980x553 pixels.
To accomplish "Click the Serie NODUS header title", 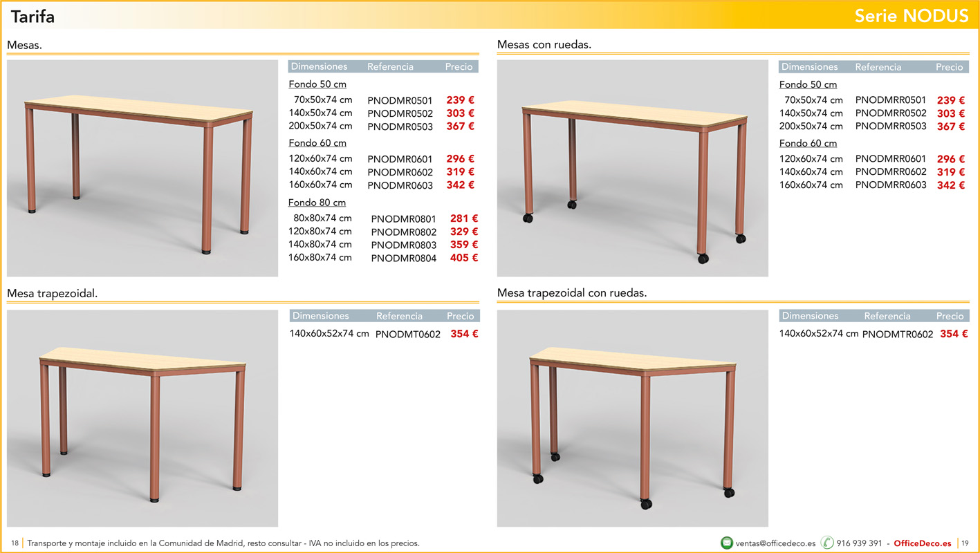I will pyautogui.click(x=911, y=17).
